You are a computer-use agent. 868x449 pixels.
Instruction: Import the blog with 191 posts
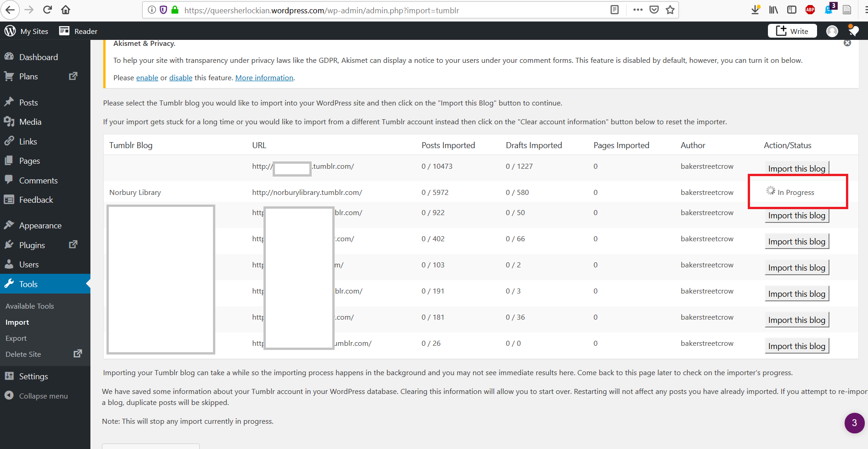(x=797, y=294)
